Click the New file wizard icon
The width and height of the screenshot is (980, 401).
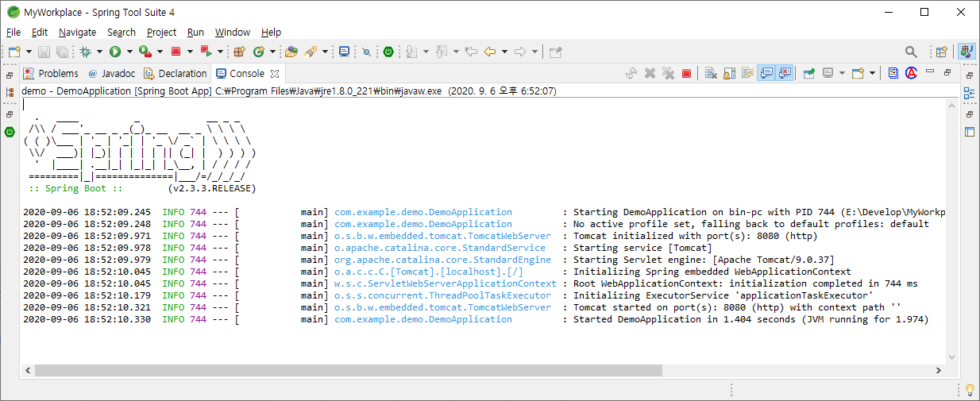coord(14,52)
